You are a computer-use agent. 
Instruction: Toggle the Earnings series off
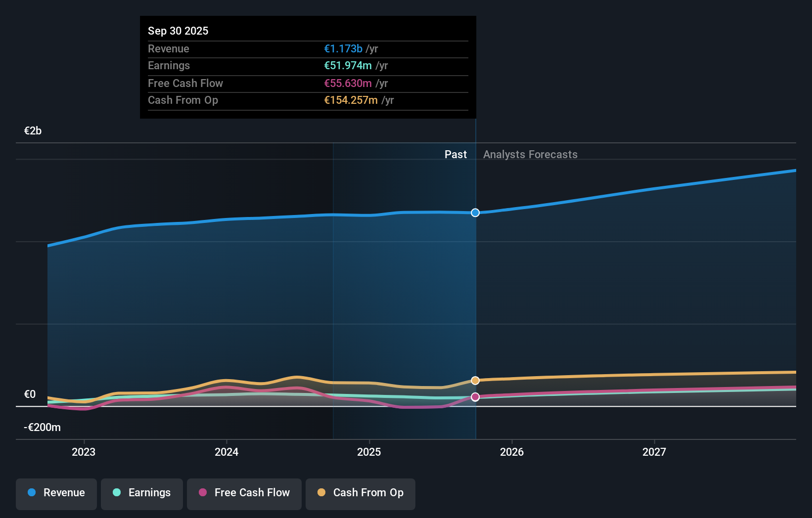coord(142,494)
